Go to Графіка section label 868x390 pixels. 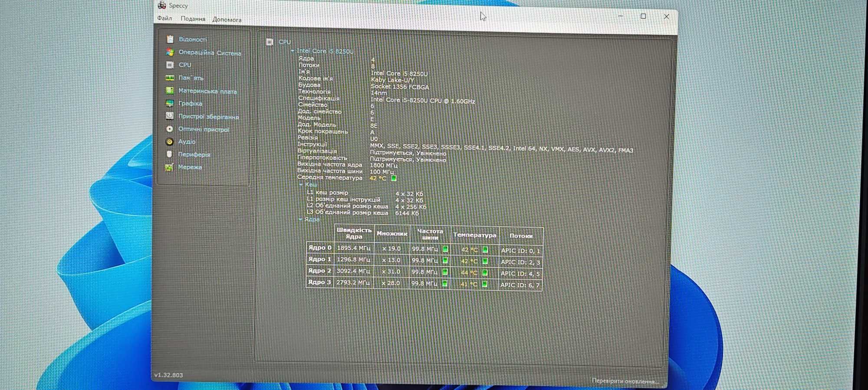click(x=190, y=103)
